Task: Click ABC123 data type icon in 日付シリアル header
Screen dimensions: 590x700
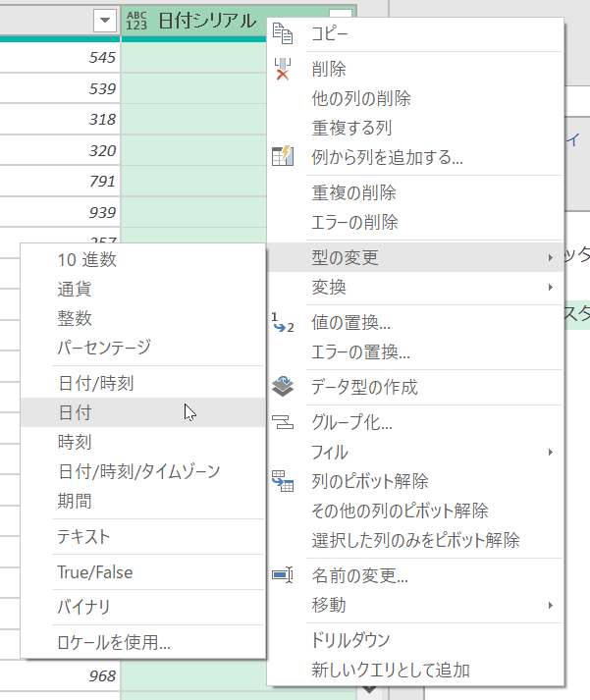Action: click(x=136, y=22)
